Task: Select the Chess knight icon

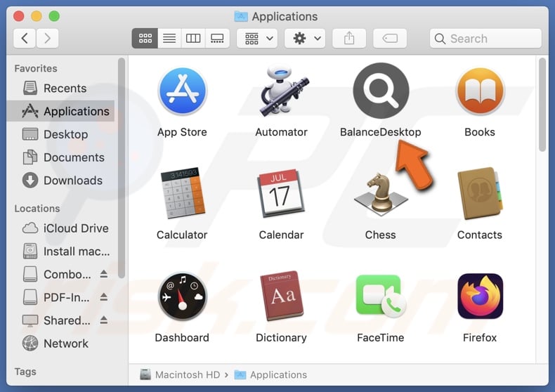Action: coord(381,194)
